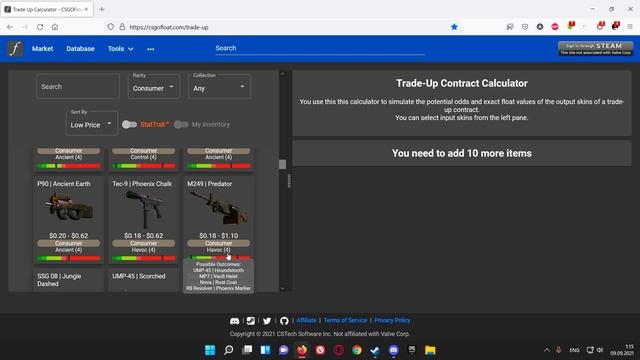Image resolution: width=640 pixels, height=360 pixels.
Task: Click the CSGOFloat logo icon
Action: click(15, 49)
